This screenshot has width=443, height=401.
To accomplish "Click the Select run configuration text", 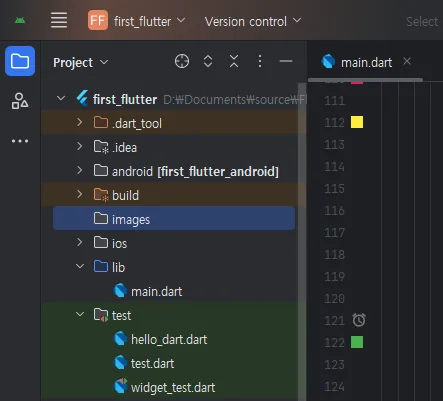I will (423, 22).
